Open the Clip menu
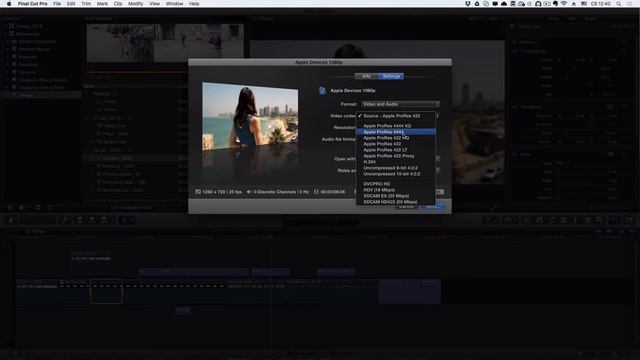The width and height of the screenshot is (640, 360). click(118, 4)
